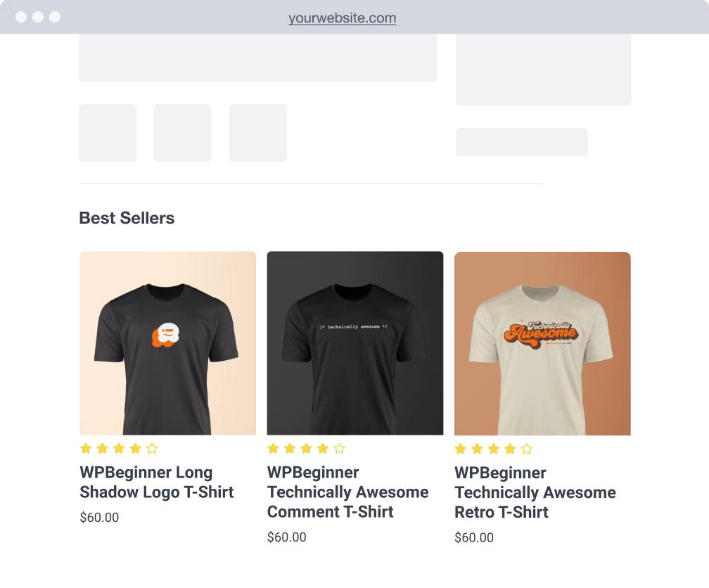
Task: Open the Technically Awesome Comment T-Shirt image
Action: 355,343
